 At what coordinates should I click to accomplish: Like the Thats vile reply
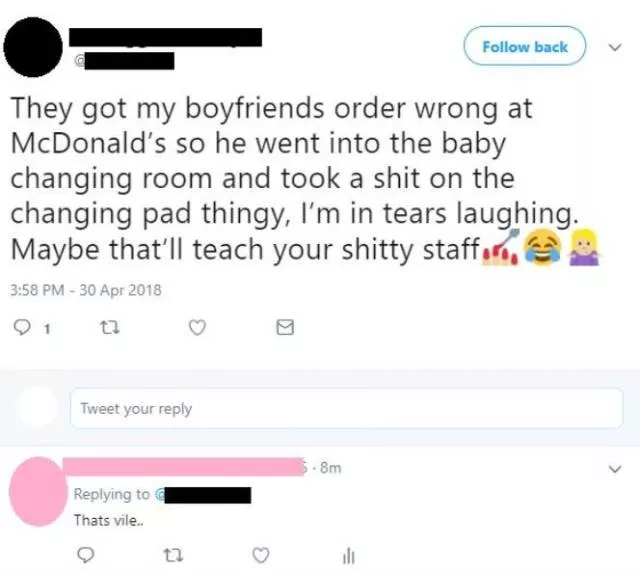(261, 555)
